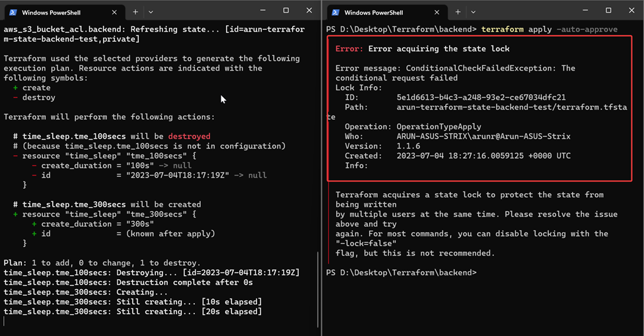Click '(known after apply)' id value
Viewport: 644px width, 336px height.
point(170,234)
